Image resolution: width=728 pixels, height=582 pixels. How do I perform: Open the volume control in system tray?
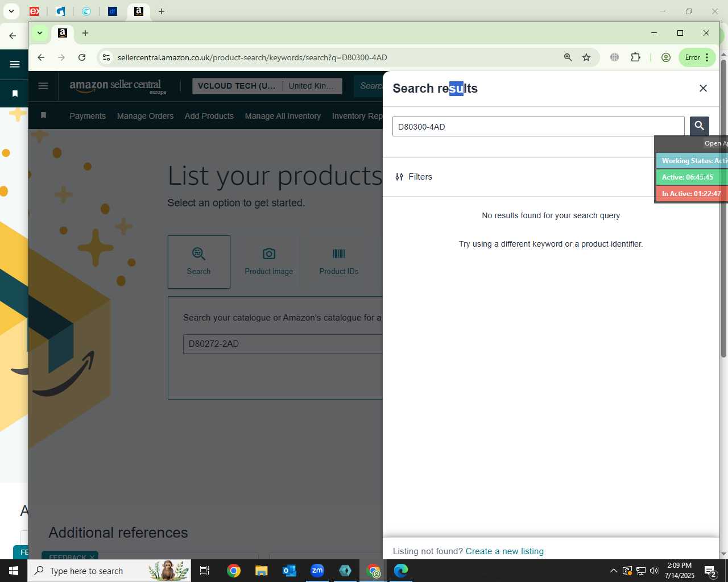click(x=654, y=571)
